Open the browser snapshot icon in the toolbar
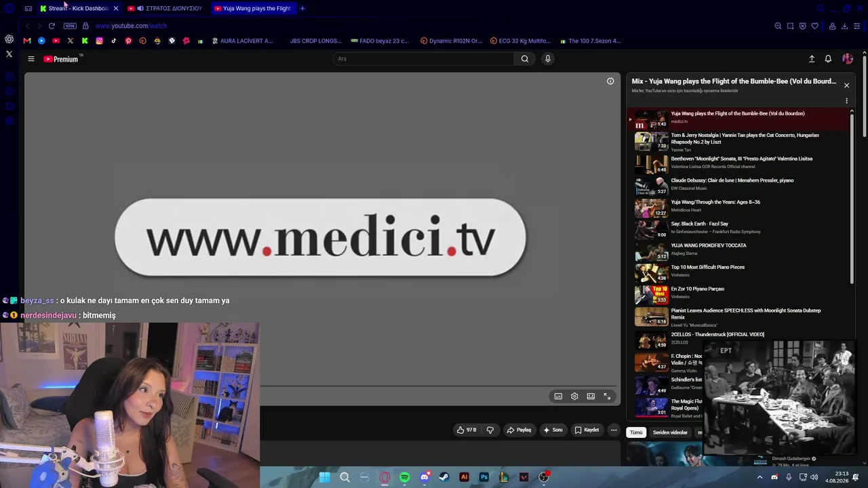The height and width of the screenshot is (488, 868). pyautogui.click(x=790, y=26)
